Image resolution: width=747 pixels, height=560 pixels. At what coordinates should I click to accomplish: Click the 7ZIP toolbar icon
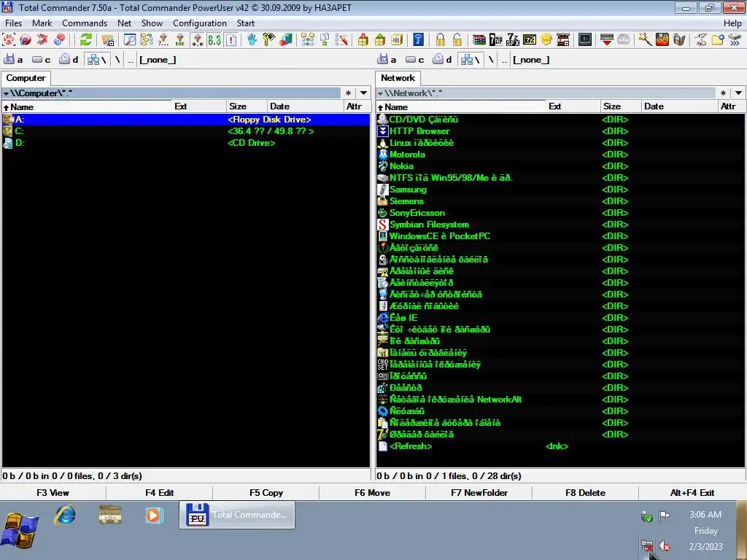tap(496, 40)
